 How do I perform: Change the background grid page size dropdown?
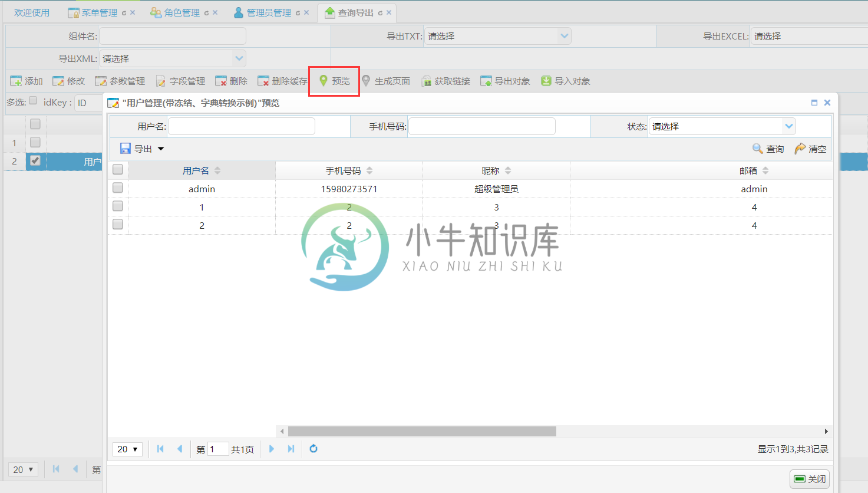(23, 469)
